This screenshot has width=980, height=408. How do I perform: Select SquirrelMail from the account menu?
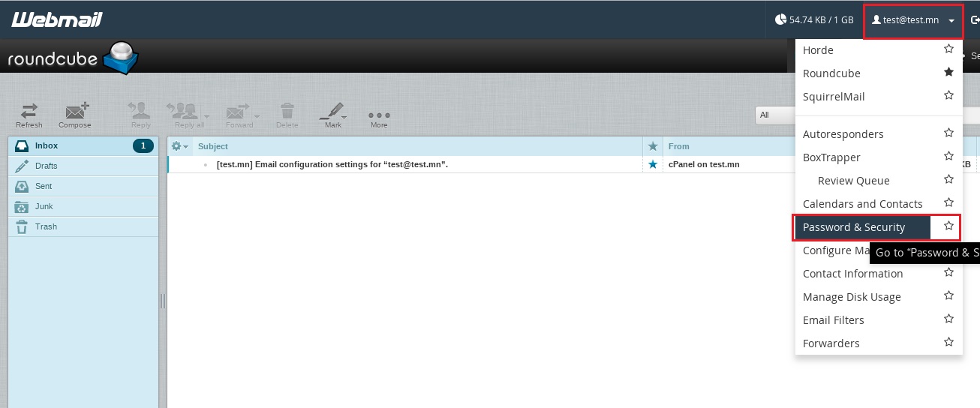click(834, 97)
